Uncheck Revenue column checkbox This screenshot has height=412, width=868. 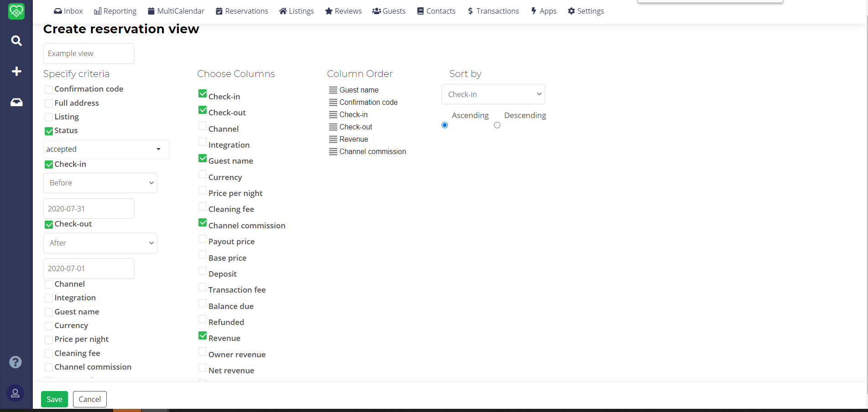coord(203,335)
